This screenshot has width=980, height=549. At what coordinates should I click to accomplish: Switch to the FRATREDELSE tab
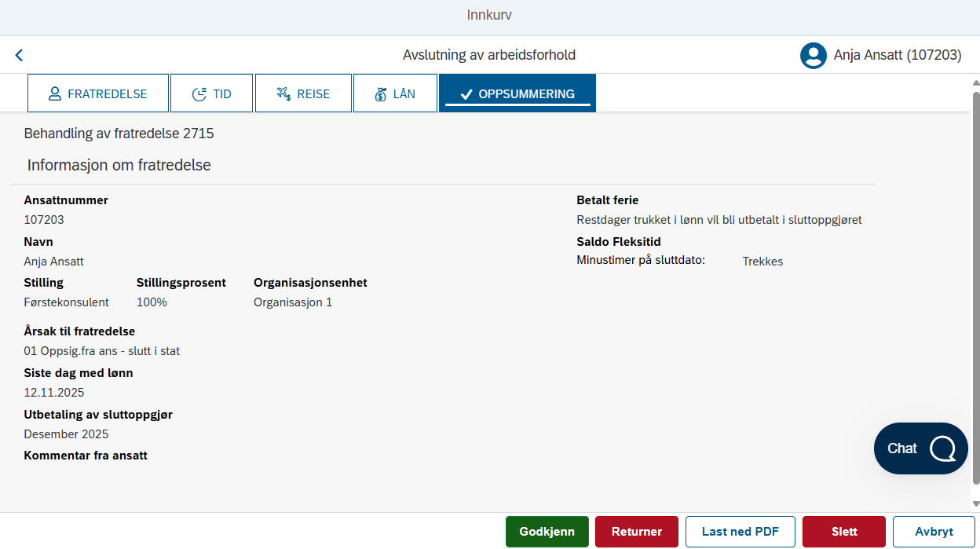pos(98,93)
